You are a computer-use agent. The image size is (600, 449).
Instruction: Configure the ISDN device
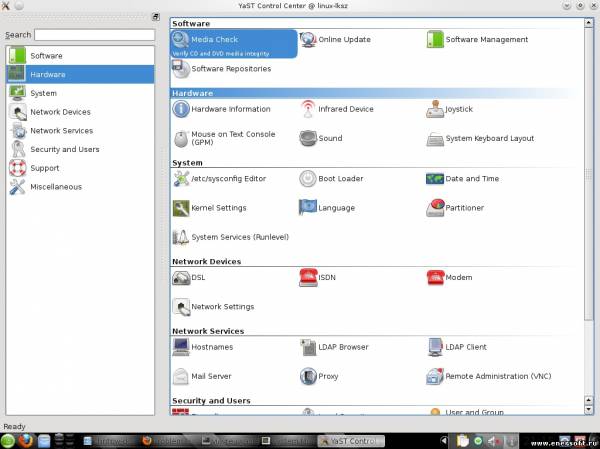(x=317, y=278)
